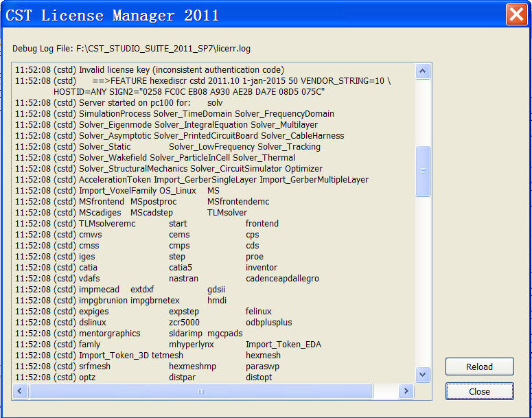532x418 pixels.
Task: Click the 'cmps' entry
Action: pyautogui.click(x=179, y=246)
